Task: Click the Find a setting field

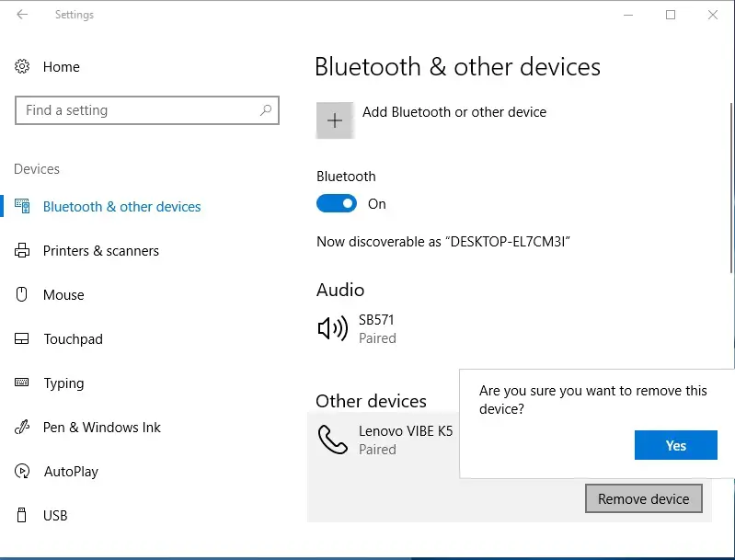Action: click(147, 110)
